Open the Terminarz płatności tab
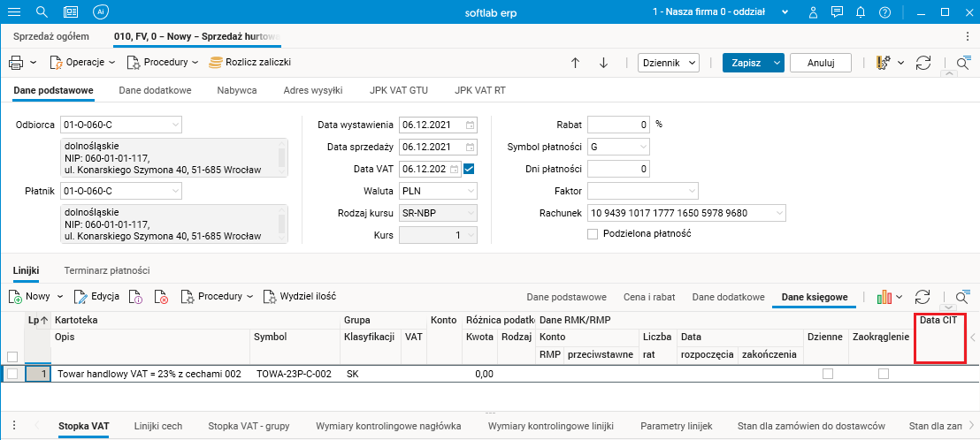 pos(107,271)
